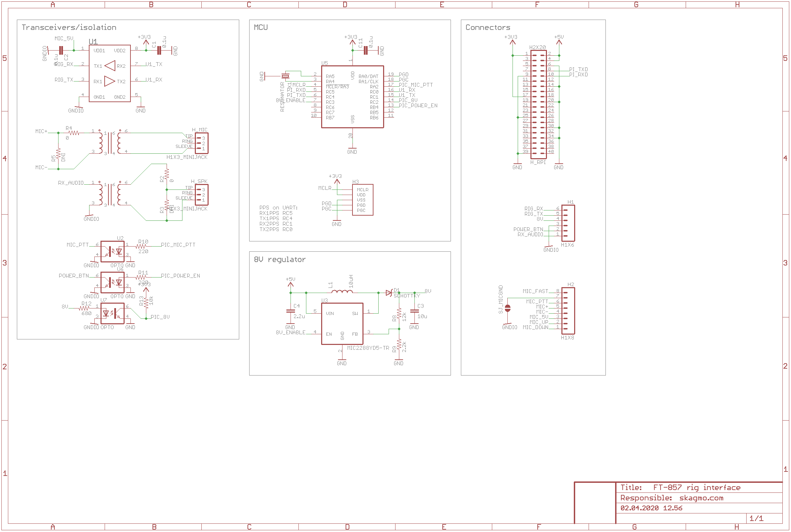Click the PI_TXD label on H_RPI
This screenshot has height=532, width=791.
(578, 69)
